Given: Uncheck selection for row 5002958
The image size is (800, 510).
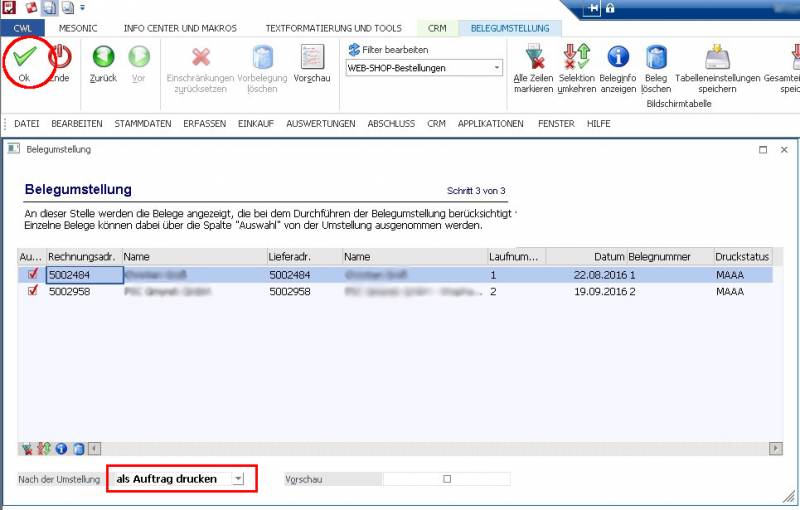Looking at the screenshot, I should pyautogui.click(x=33, y=291).
